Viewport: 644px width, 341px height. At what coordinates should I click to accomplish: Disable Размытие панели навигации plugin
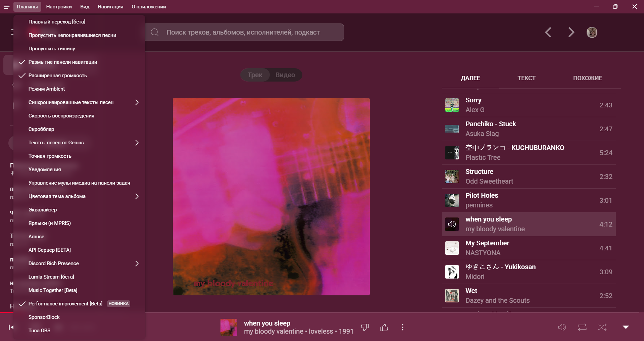click(79, 62)
